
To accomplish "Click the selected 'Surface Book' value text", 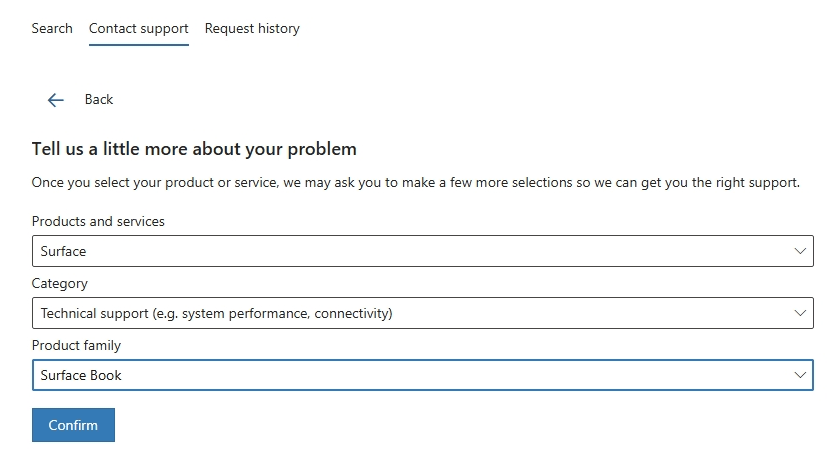I will (x=81, y=375).
